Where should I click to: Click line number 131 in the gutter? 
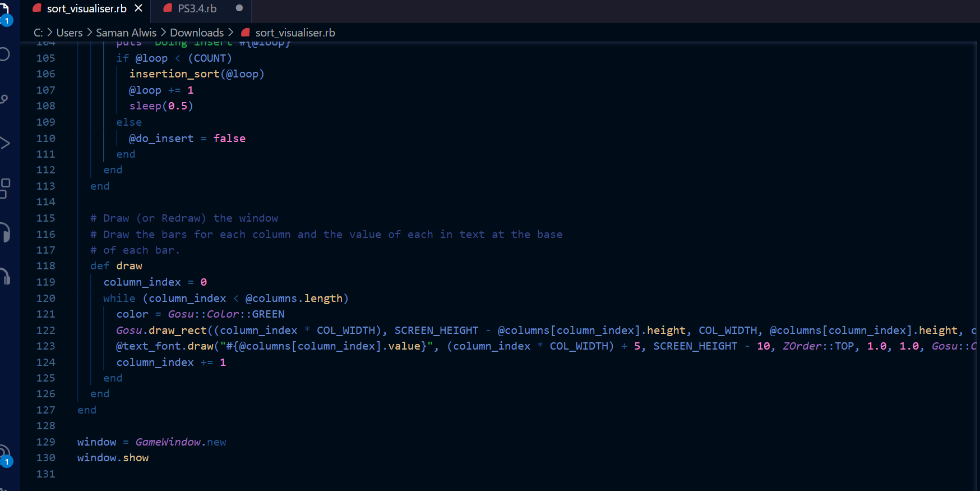(46, 474)
